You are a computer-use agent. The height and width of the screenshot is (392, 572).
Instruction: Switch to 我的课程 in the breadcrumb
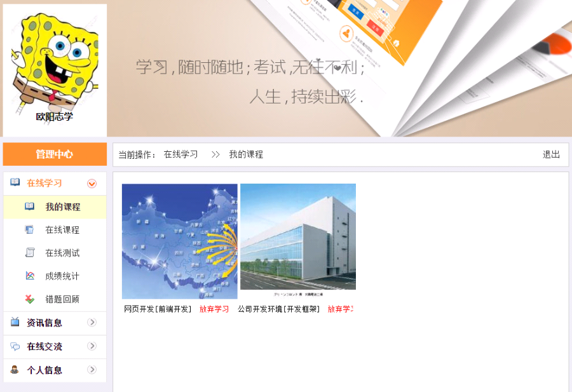[248, 154]
